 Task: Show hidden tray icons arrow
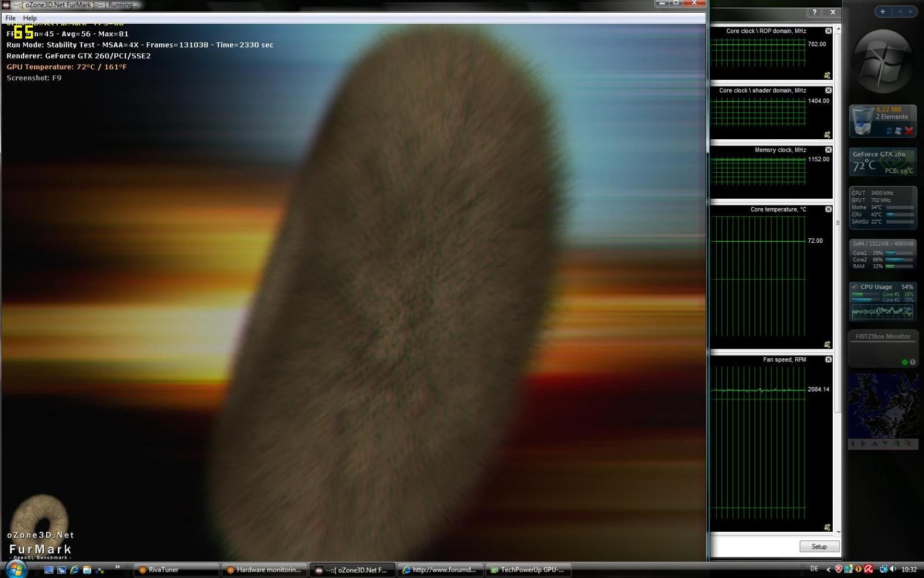coord(829,570)
